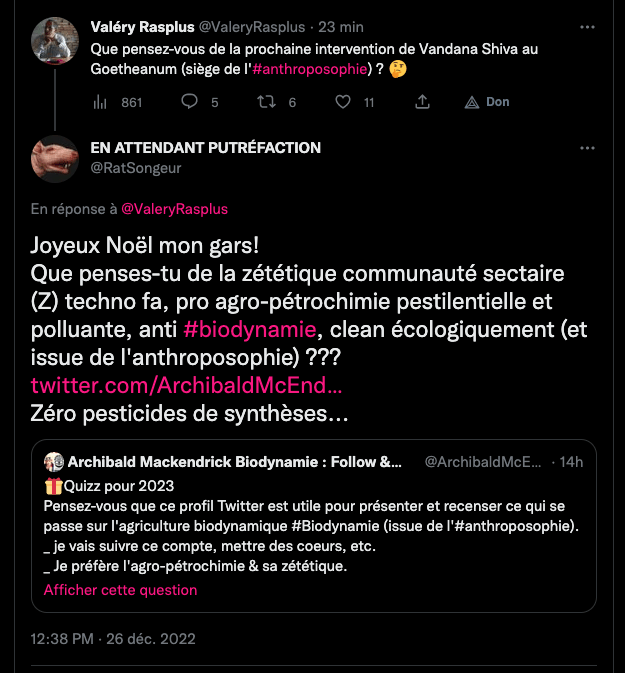Open more options on RatSongeur's tweet
The width and height of the screenshot is (625, 673).
[x=588, y=148]
